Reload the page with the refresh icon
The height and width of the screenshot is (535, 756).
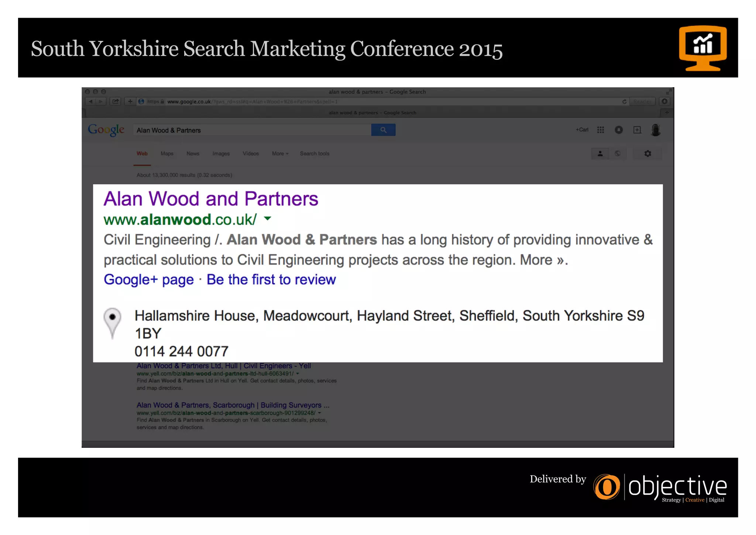coord(624,102)
